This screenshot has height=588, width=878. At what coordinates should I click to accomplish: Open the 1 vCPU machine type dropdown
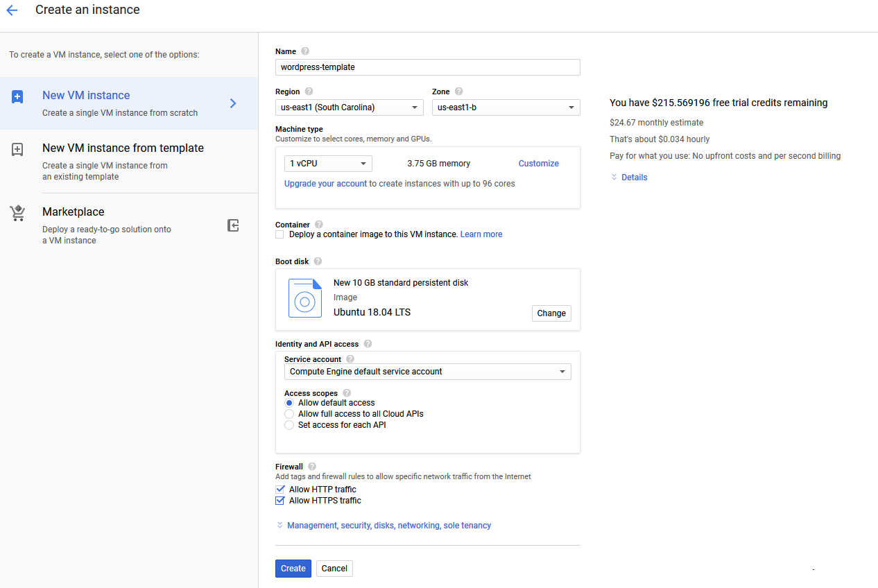pos(328,164)
